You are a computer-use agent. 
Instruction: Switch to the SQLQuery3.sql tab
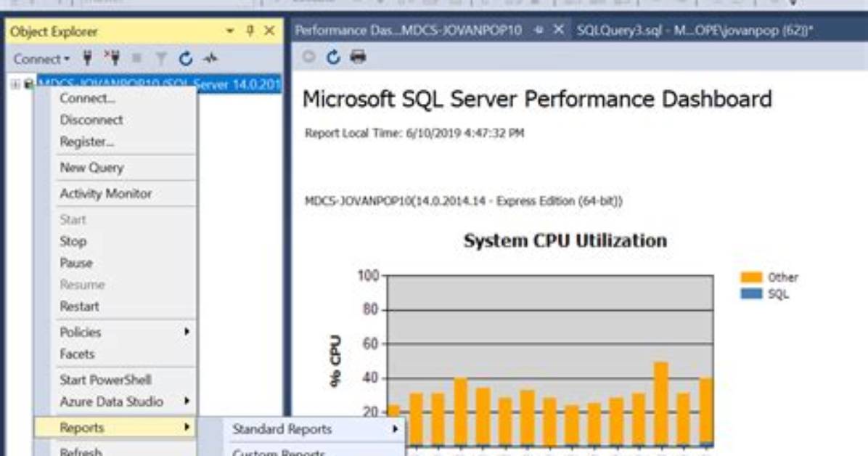[x=694, y=30]
